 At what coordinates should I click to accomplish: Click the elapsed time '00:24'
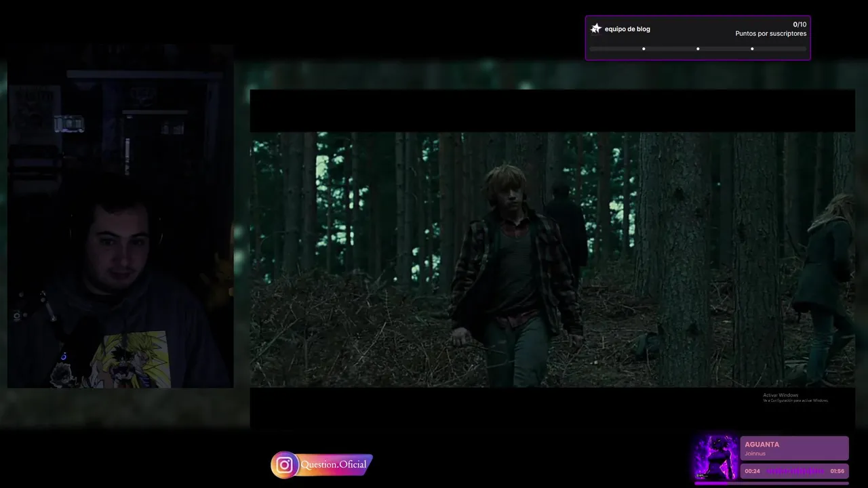coord(752,471)
